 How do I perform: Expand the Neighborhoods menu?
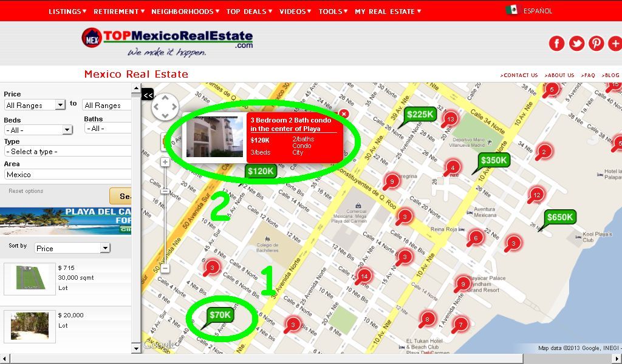point(185,12)
